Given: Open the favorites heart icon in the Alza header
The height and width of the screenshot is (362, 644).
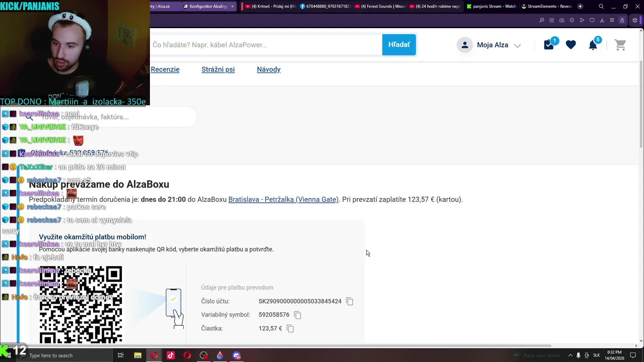Looking at the screenshot, I should coord(571,45).
